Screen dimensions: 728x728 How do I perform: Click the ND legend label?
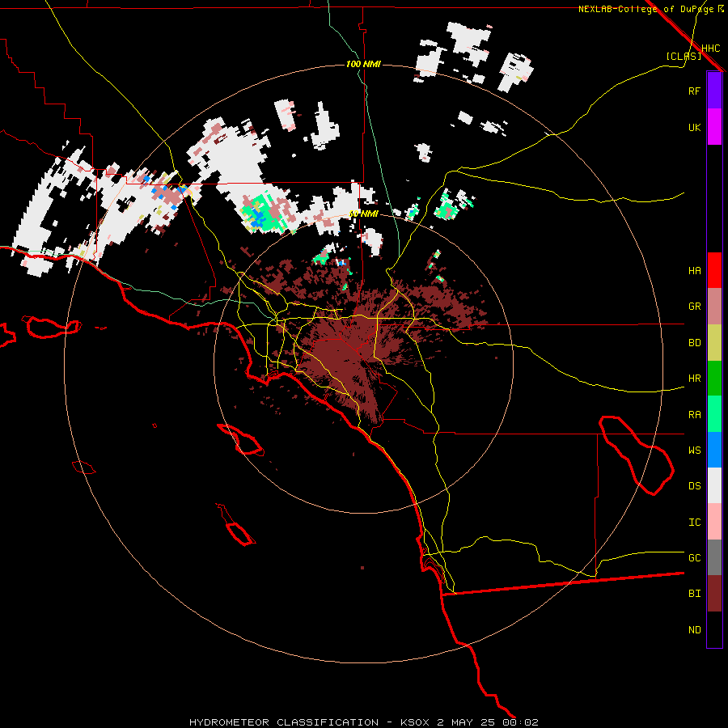coord(694,630)
